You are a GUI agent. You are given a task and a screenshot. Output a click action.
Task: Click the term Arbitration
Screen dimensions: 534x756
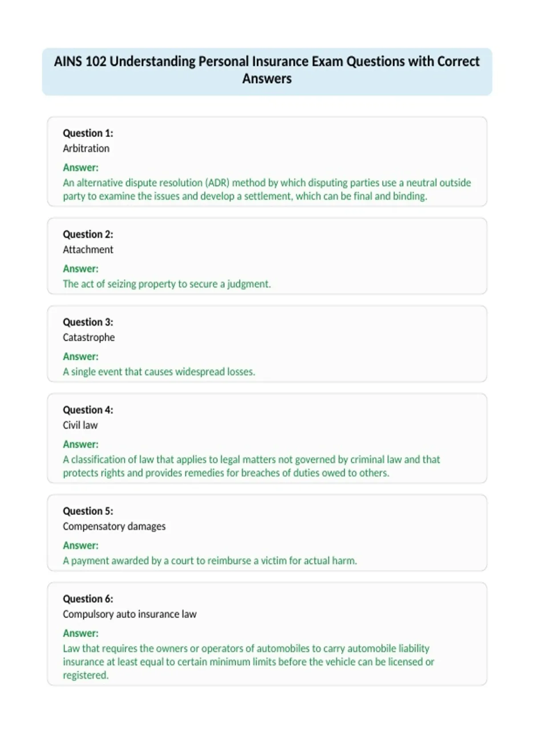tap(86, 149)
